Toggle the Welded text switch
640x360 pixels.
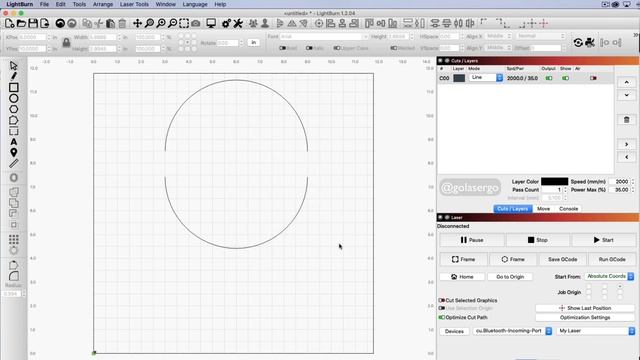(x=393, y=48)
